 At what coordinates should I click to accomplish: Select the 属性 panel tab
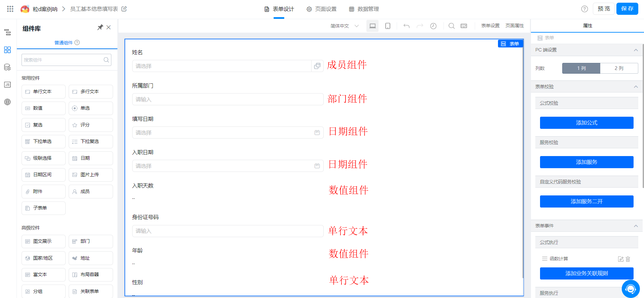pyautogui.click(x=587, y=26)
